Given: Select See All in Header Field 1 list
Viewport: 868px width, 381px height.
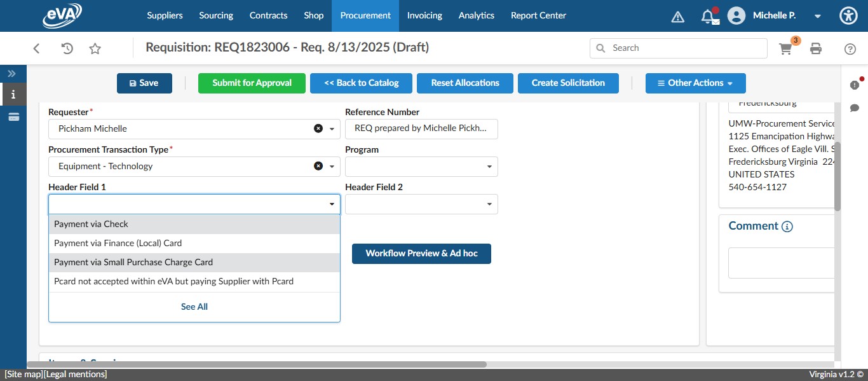Looking at the screenshot, I should tap(194, 306).
